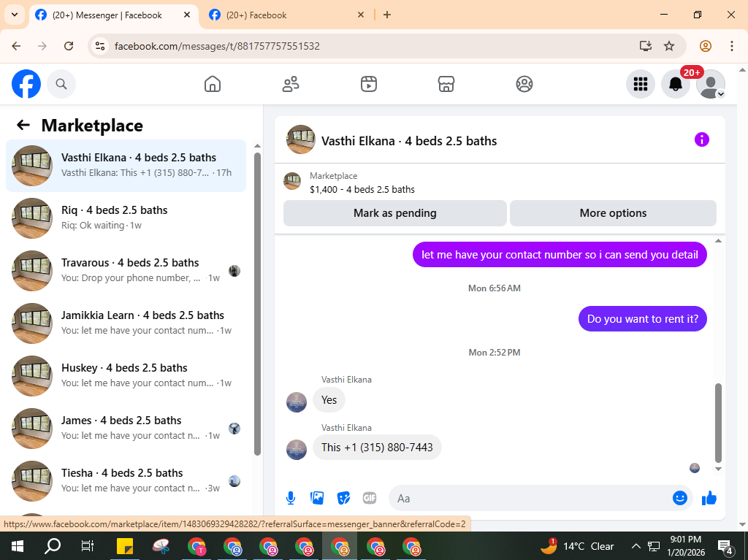Open the tab search dropdown arrow
This screenshot has width=748, height=560.
(x=15, y=15)
